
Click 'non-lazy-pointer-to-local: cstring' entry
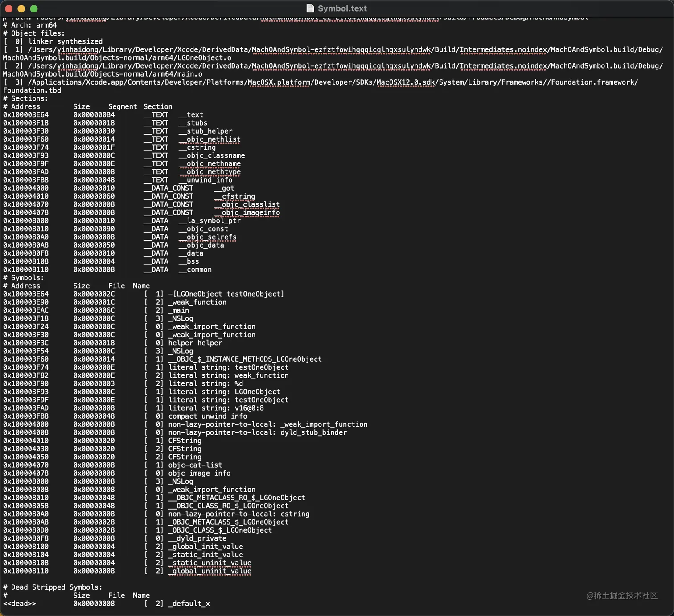pyautogui.click(x=239, y=514)
